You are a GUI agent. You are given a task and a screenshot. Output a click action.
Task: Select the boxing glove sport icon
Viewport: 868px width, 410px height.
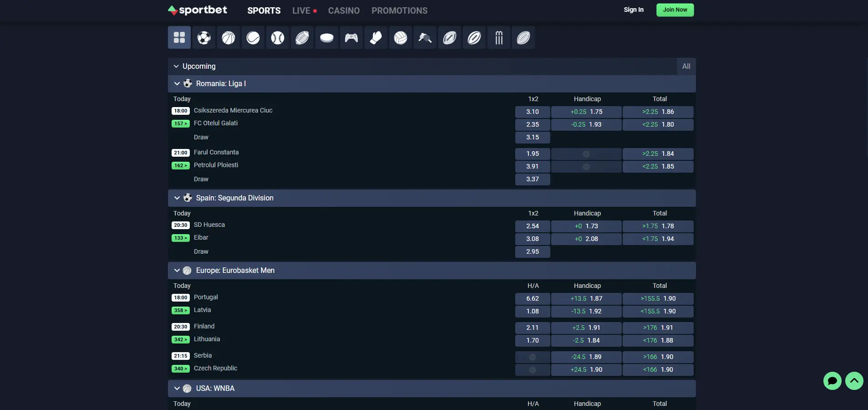pyautogui.click(x=376, y=38)
